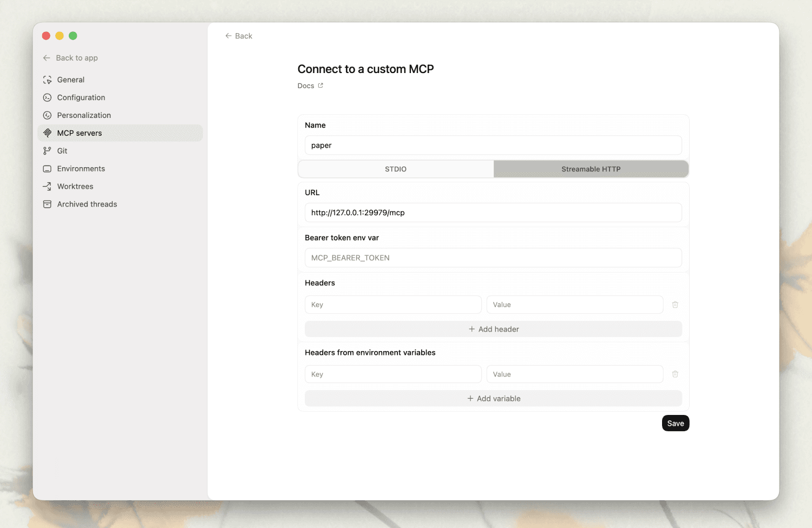Click the General settings icon
812x528 pixels.
coord(47,80)
